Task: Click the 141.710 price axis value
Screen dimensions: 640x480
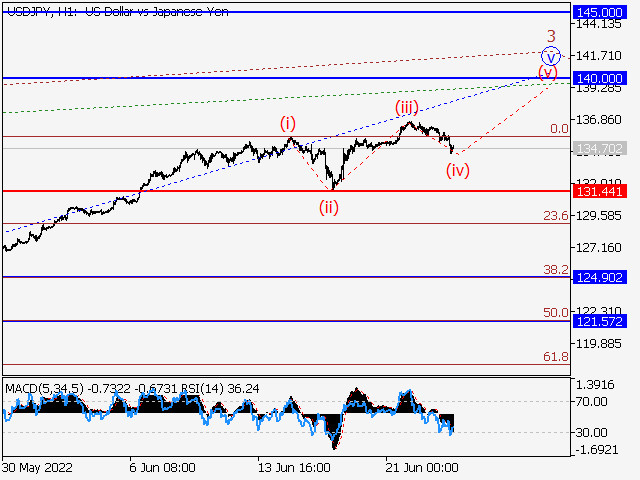Action: tap(598, 55)
